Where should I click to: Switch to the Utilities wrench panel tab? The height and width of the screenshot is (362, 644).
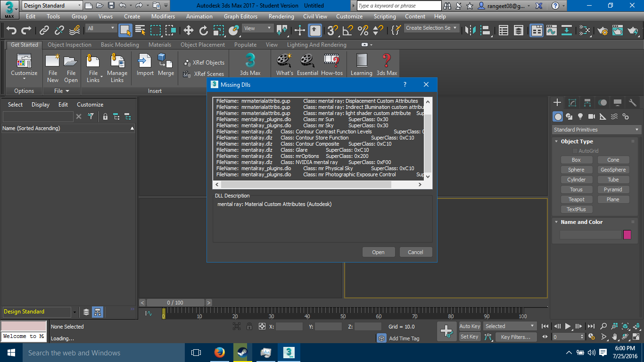[633, 102]
